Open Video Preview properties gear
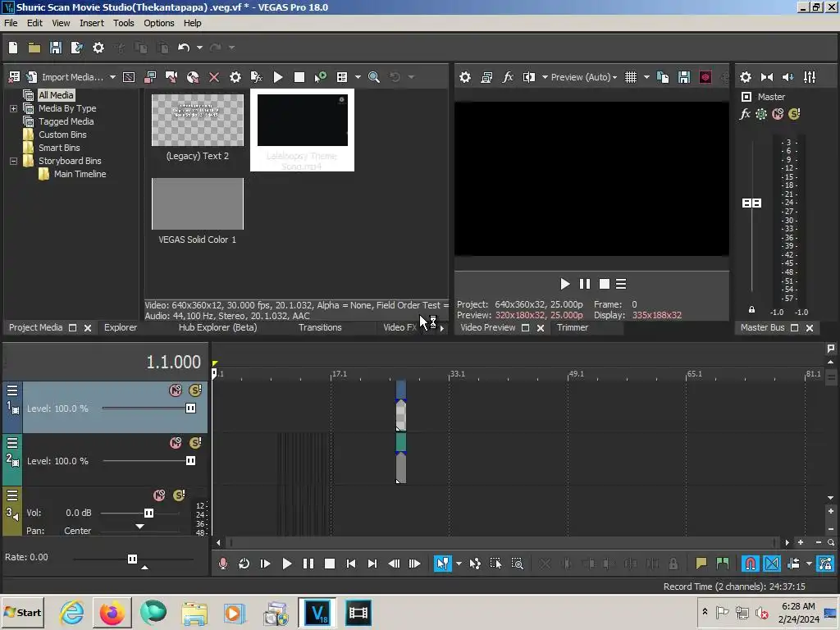Image resolution: width=840 pixels, height=630 pixels. click(465, 77)
